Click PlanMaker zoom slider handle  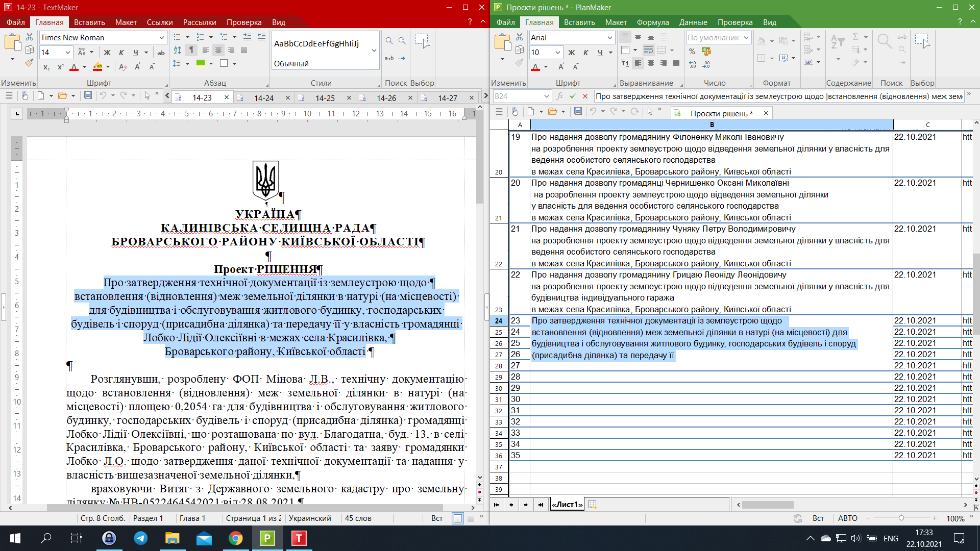click(x=901, y=518)
